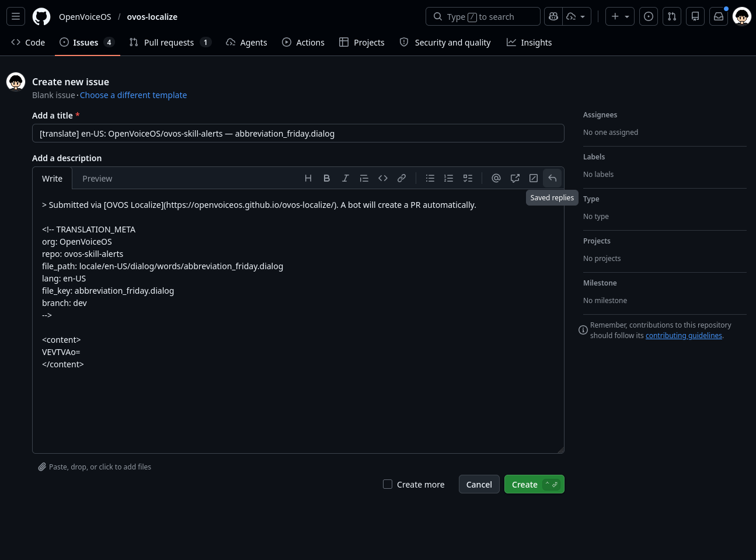Apply italic formatting
The width and height of the screenshot is (756, 560).
click(346, 178)
